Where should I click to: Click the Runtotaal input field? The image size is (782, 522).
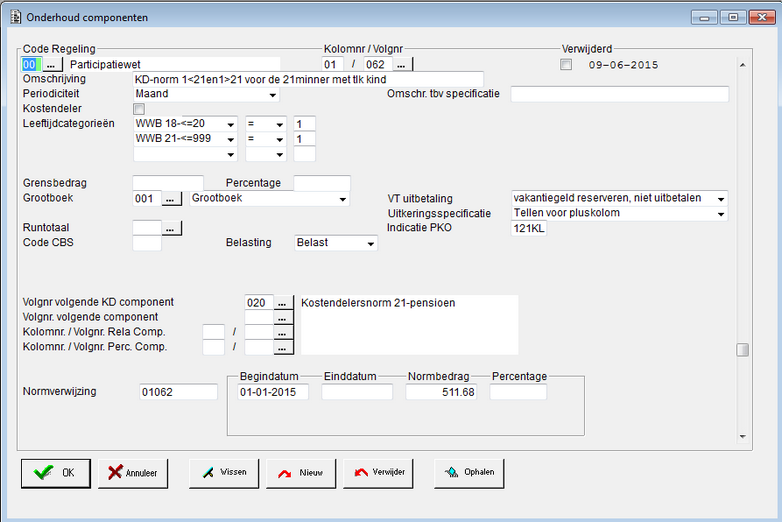tap(147, 228)
